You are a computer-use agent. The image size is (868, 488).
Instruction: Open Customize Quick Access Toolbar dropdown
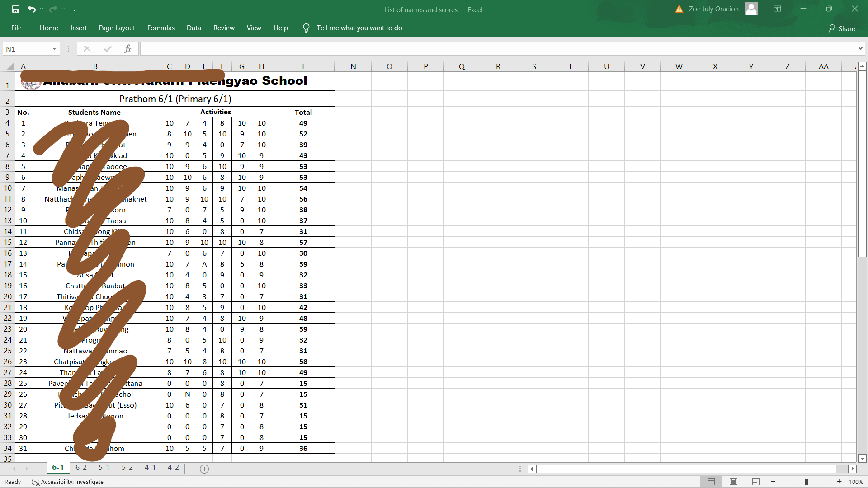click(75, 9)
